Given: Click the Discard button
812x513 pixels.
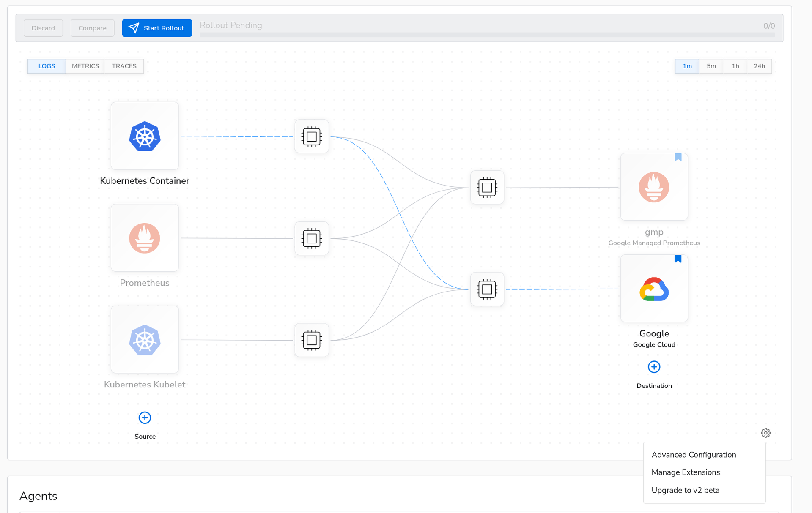Looking at the screenshot, I should coord(43,27).
